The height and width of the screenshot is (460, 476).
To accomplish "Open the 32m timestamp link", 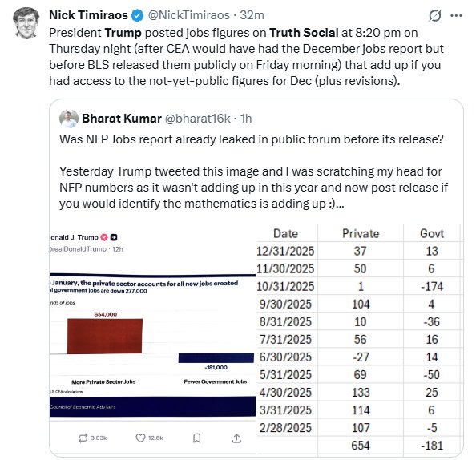I will pyautogui.click(x=252, y=15).
